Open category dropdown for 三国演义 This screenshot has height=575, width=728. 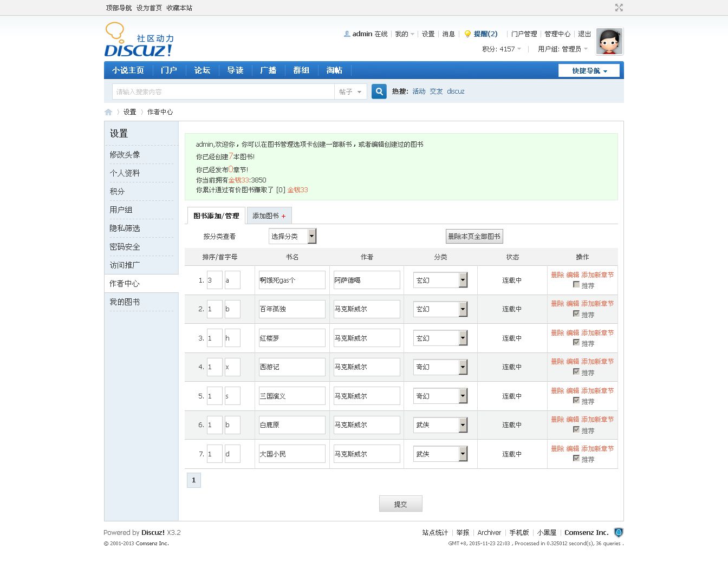point(440,396)
